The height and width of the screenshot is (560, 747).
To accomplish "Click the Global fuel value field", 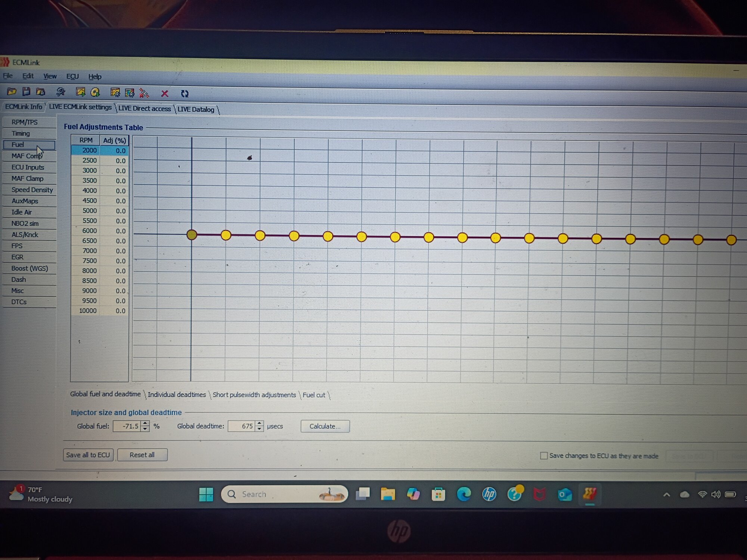I will 127,426.
